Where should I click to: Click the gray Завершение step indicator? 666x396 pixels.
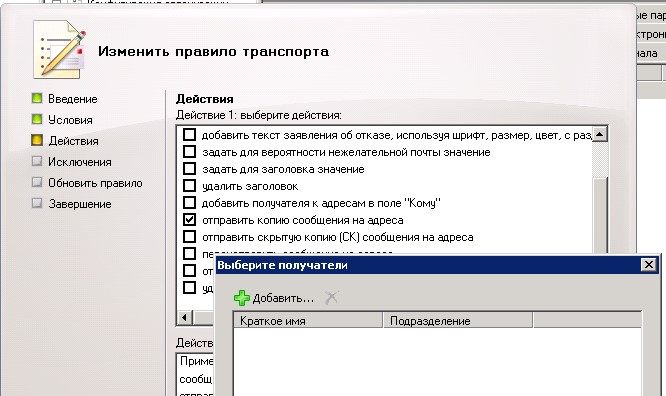point(37,203)
